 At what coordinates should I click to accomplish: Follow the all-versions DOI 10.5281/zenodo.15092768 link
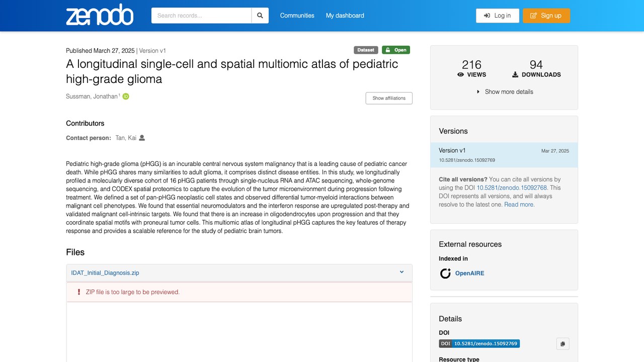click(x=512, y=188)
